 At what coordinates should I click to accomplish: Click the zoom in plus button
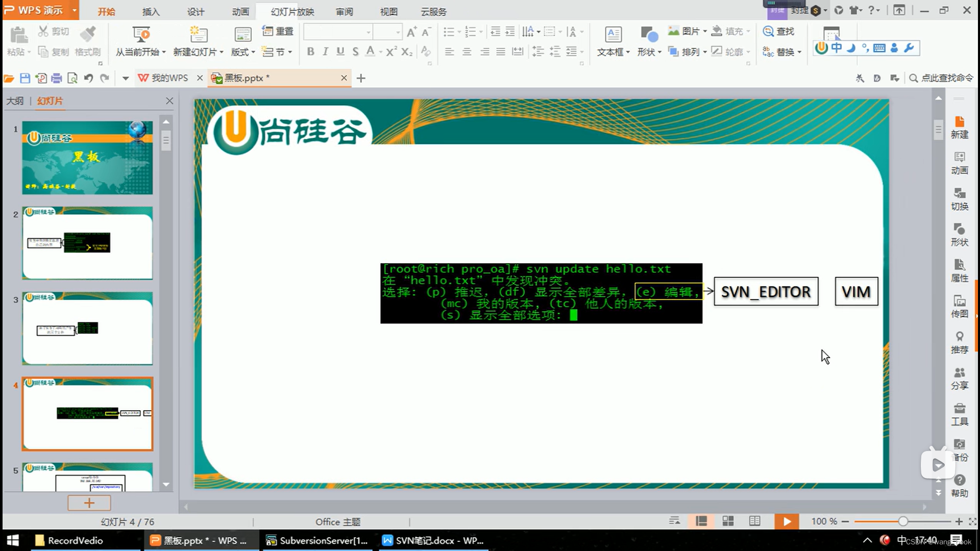959,521
